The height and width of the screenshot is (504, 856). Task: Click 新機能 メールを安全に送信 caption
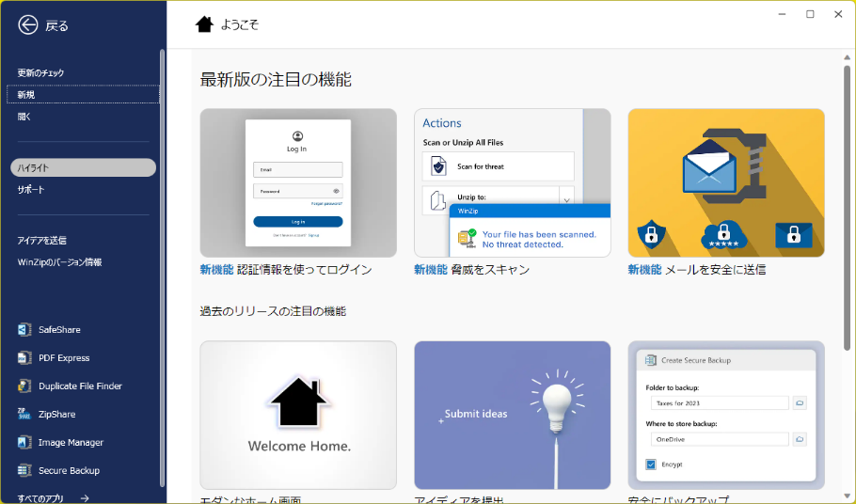click(x=697, y=270)
